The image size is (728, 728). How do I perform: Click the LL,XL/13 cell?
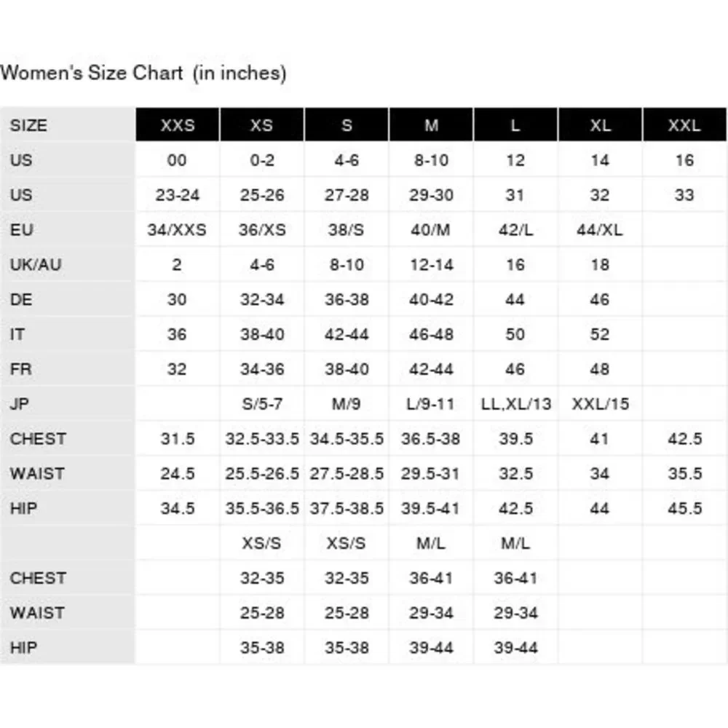click(515, 403)
